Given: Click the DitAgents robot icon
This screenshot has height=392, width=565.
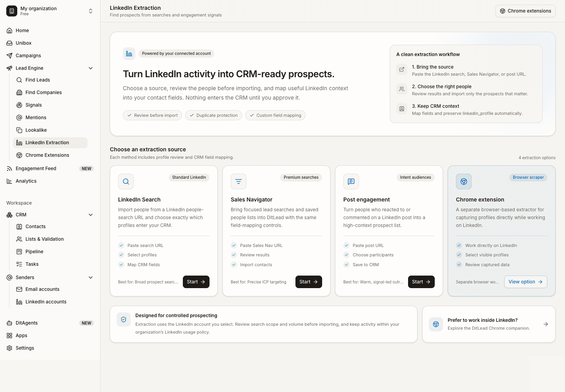Looking at the screenshot, I should point(9,323).
